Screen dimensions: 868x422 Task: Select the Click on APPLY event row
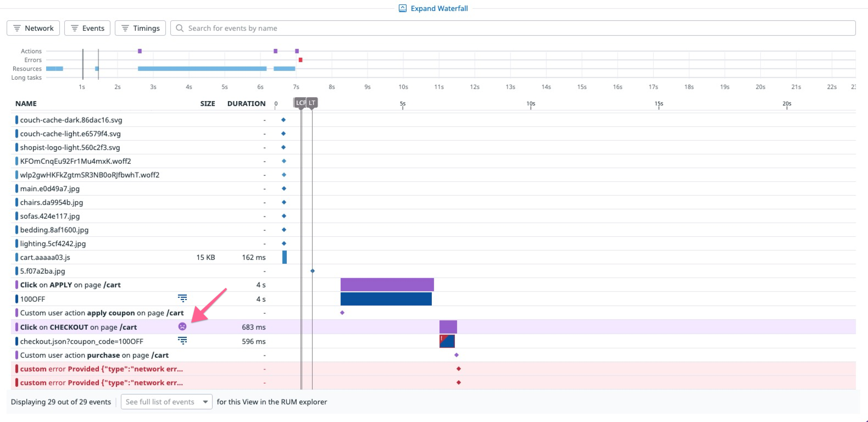coord(433,285)
